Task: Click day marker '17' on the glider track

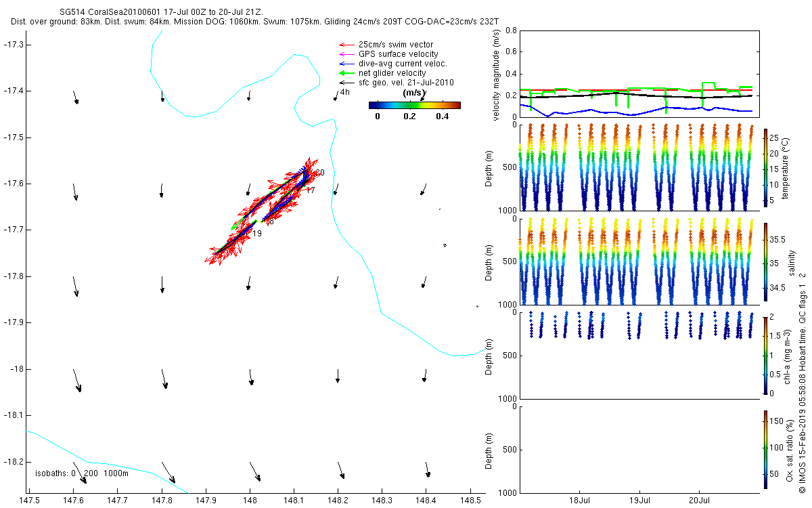Action: tap(311, 190)
